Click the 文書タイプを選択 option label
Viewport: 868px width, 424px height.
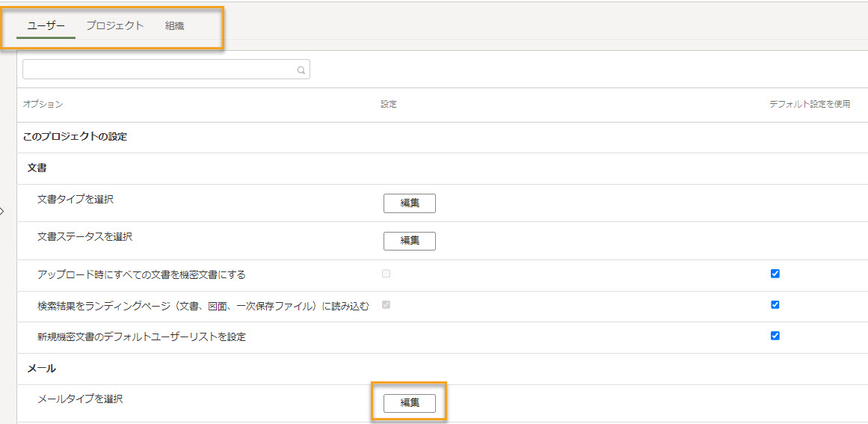(76, 199)
